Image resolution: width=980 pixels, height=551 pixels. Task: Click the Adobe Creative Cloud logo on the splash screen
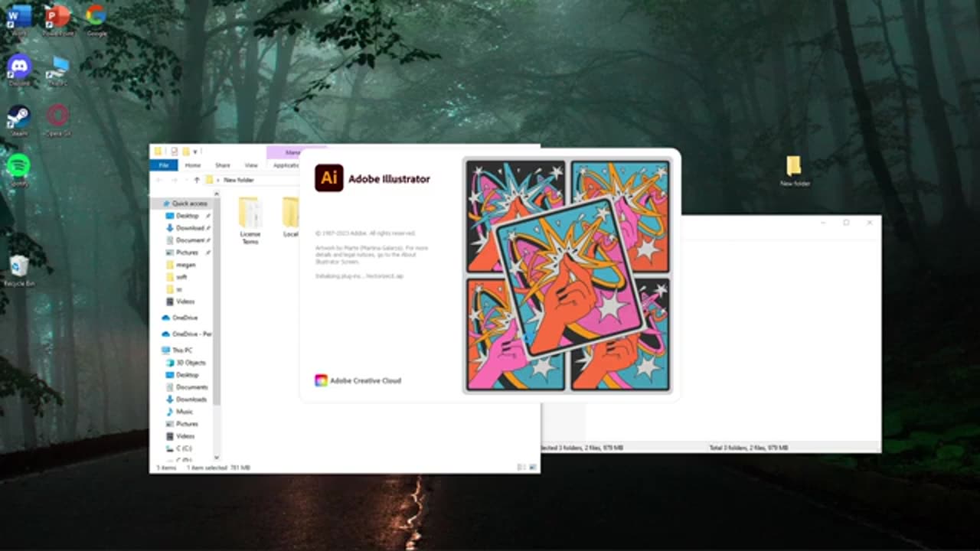321,380
